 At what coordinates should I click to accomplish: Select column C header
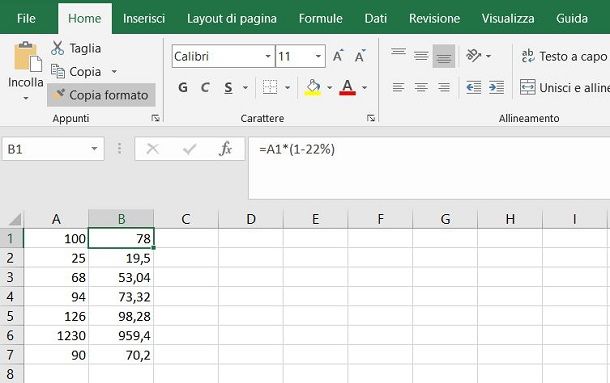click(x=186, y=219)
